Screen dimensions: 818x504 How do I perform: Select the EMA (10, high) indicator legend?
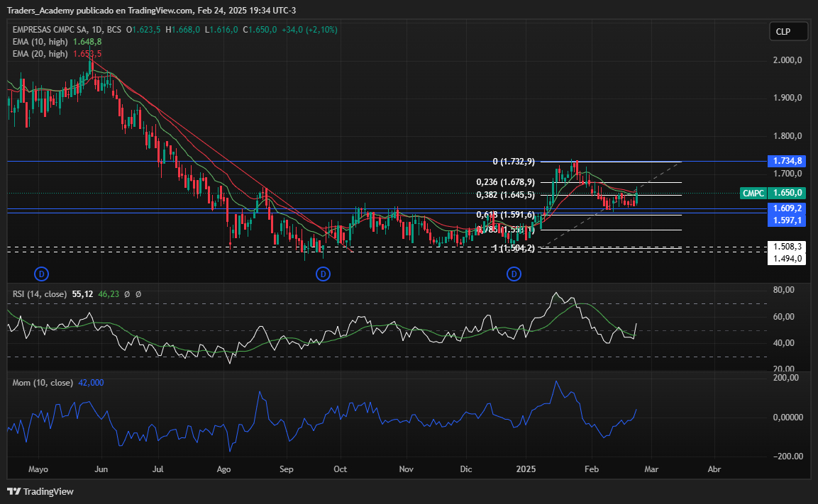(x=40, y=42)
